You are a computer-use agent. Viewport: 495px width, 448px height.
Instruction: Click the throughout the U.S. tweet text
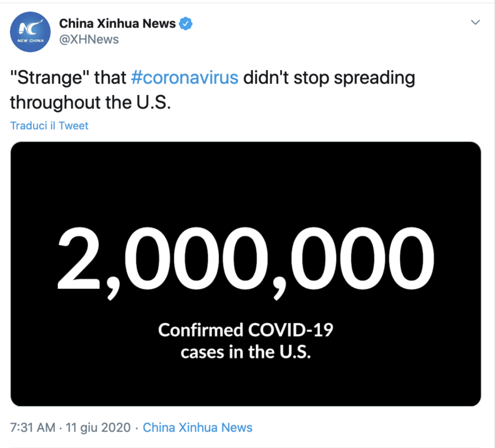90,102
